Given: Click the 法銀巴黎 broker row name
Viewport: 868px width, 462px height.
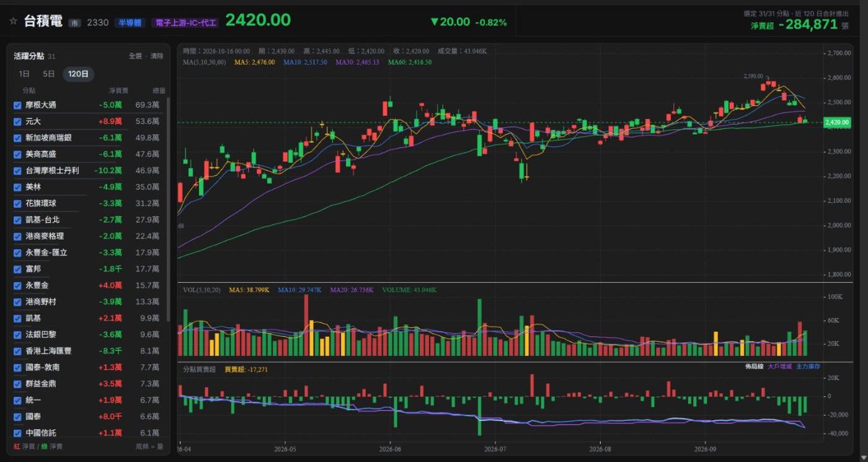Looking at the screenshot, I should coord(42,335).
